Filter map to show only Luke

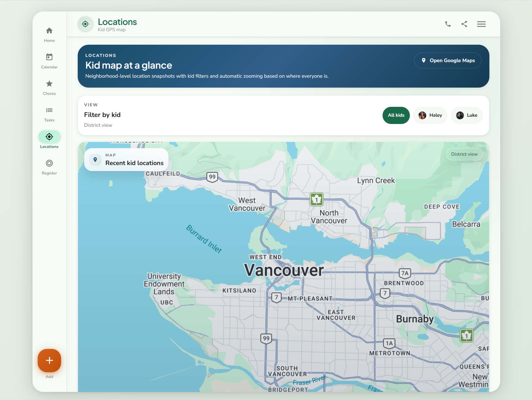click(x=467, y=115)
